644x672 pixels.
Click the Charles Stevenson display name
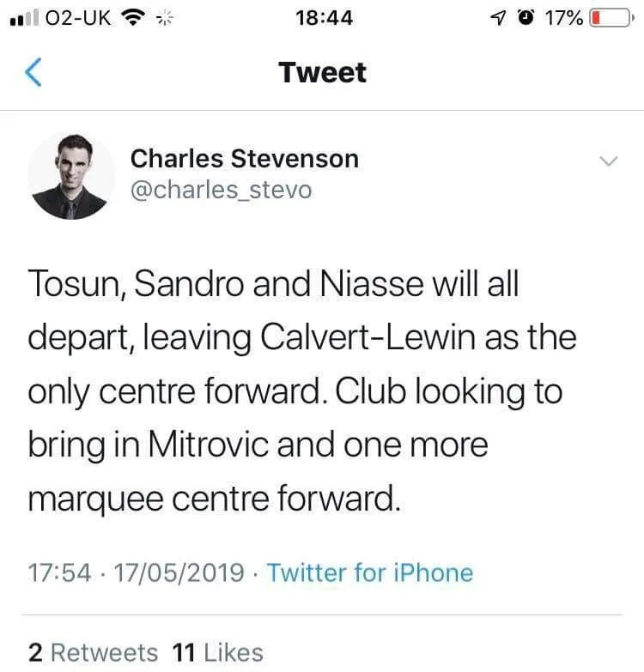point(244,159)
